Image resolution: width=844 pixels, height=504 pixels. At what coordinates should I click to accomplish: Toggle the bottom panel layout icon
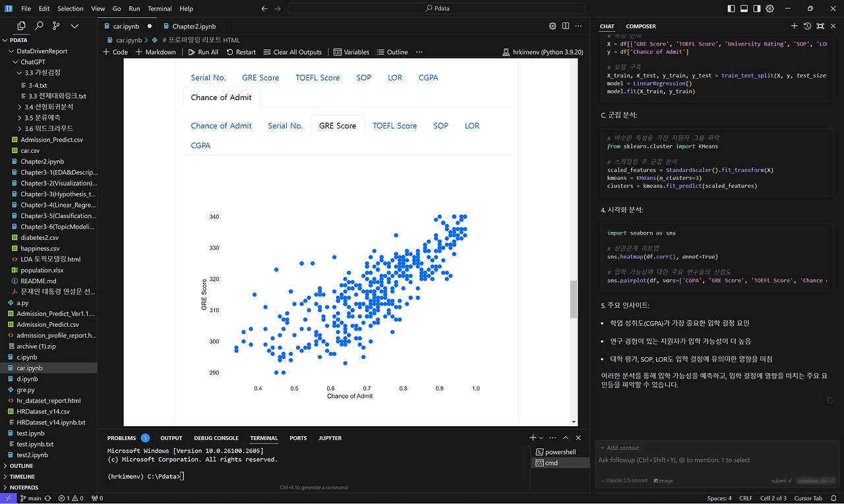pos(744,9)
